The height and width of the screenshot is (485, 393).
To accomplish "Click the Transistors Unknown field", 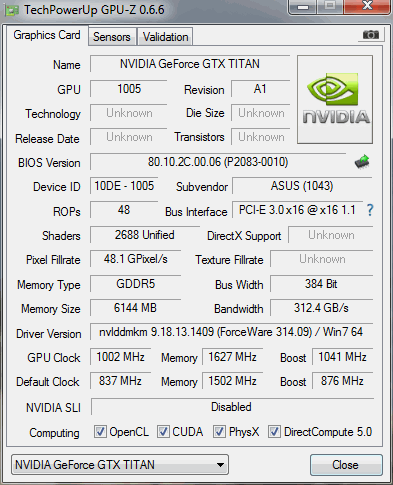I will (x=260, y=137).
